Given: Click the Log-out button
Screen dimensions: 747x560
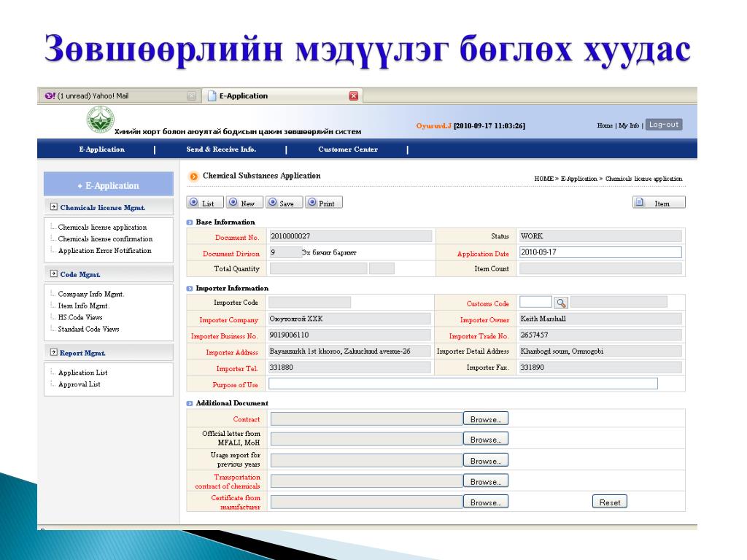Looking at the screenshot, I should coord(664,125).
